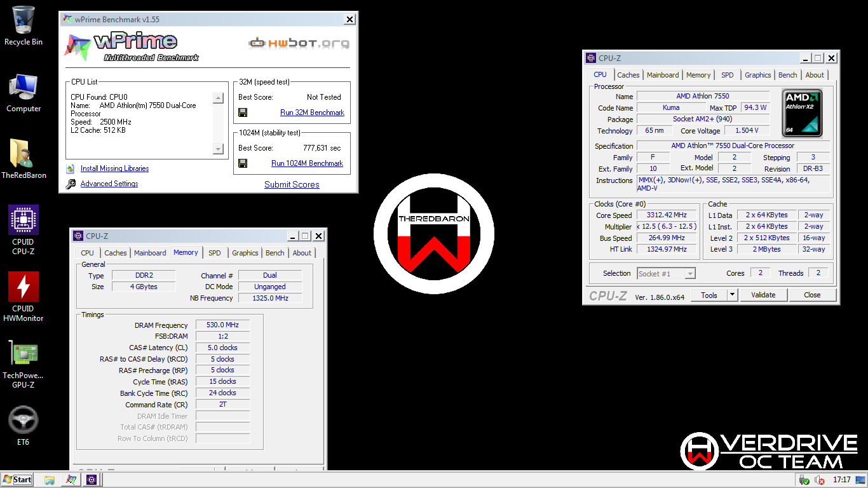Click the down arrow of CPU List scrollbar
The image size is (868, 488).
click(x=218, y=149)
